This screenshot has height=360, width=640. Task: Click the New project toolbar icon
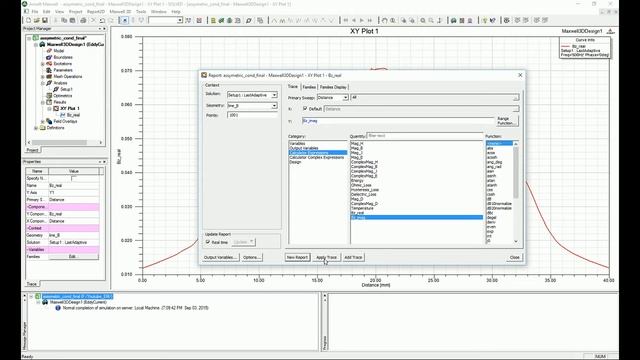[28, 20]
